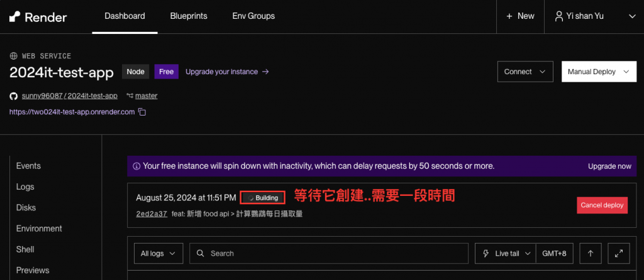Cancel the current deploy
Viewport: 644px width, 280px height.
coord(602,205)
